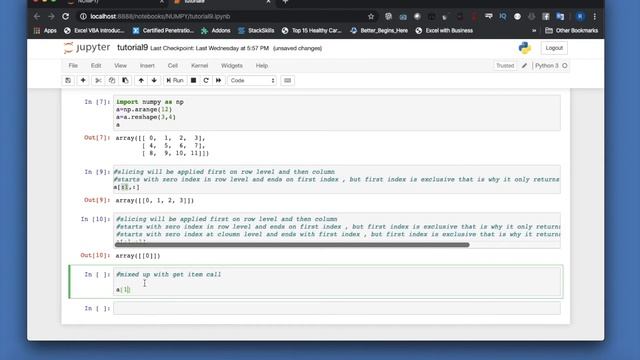Open the cell type Code dropdown
The width and height of the screenshot is (640, 360).
click(252, 80)
